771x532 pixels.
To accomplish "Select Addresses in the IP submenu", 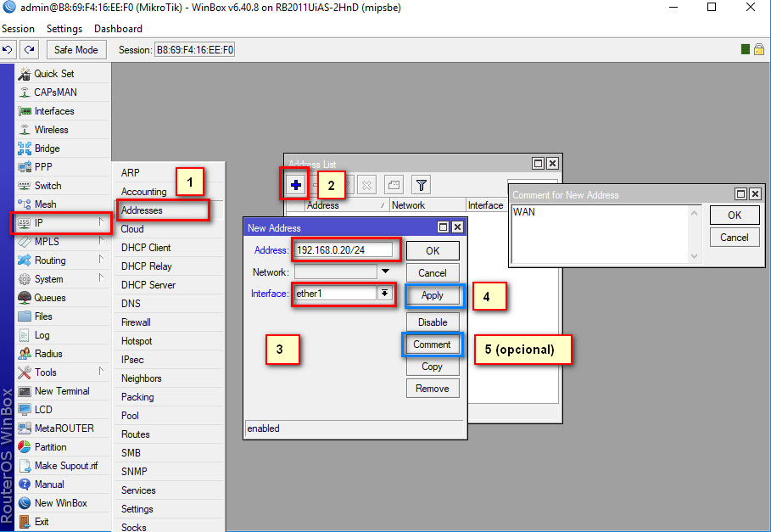I will tap(142, 210).
